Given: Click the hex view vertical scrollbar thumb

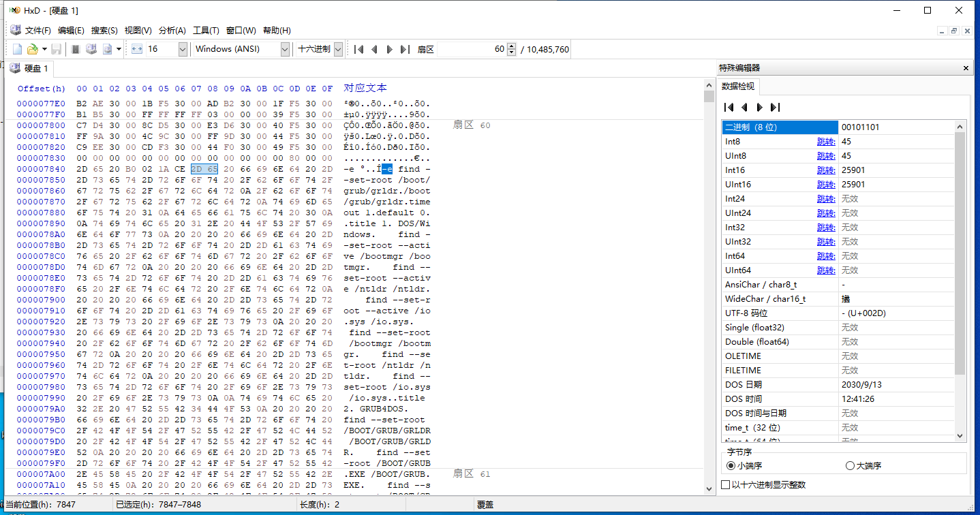Looking at the screenshot, I should (x=709, y=96).
